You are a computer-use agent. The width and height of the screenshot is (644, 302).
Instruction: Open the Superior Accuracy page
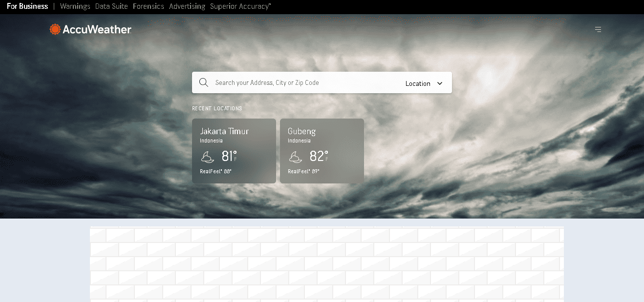tap(240, 6)
